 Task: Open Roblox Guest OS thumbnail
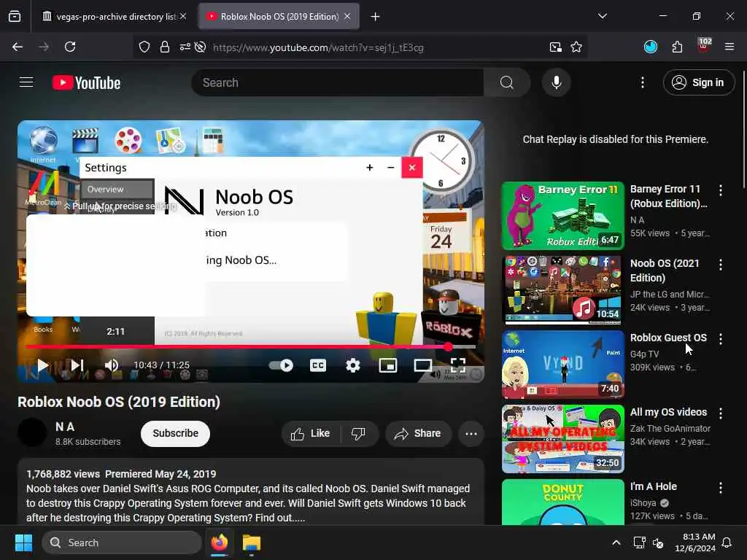(562, 365)
